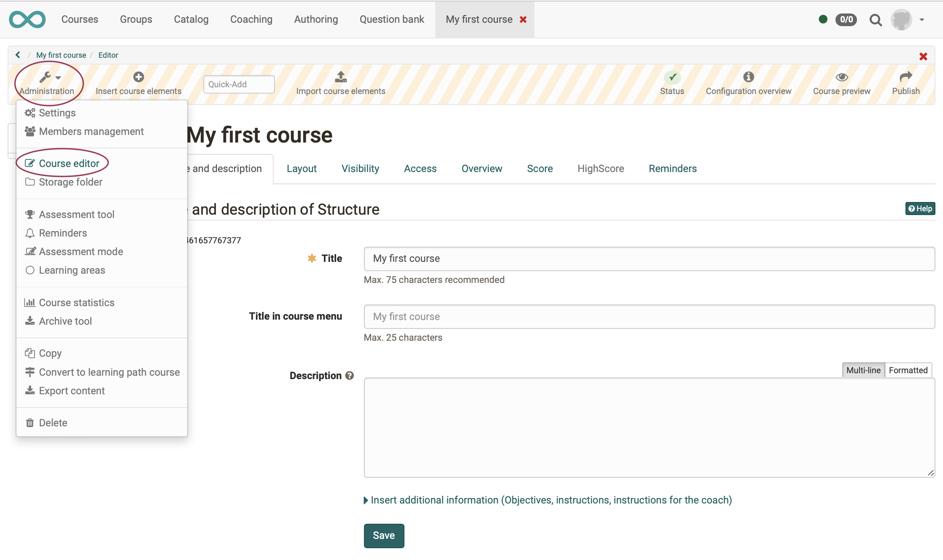Click the Save button
Image resolution: width=943 pixels, height=560 pixels.
click(383, 535)
